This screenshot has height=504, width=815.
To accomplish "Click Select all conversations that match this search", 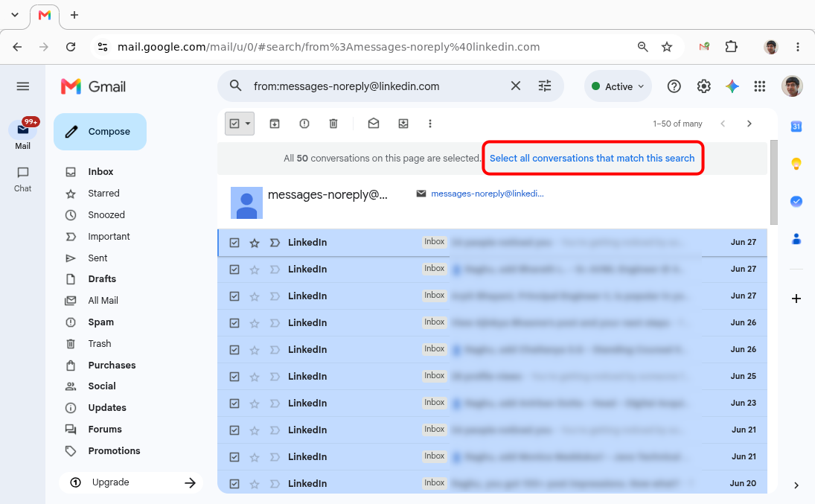I will click(592, 158).
